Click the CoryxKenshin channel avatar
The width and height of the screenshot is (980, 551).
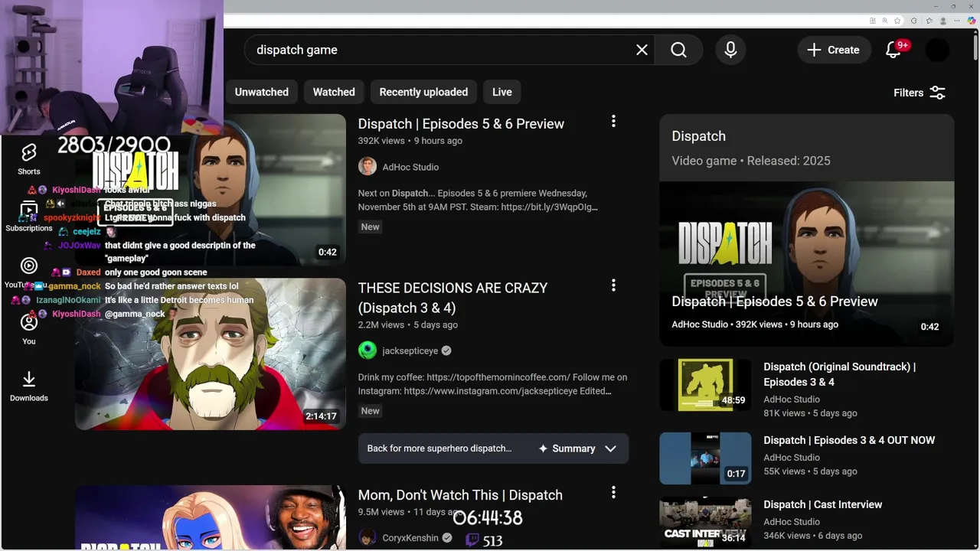pyautogui.click(x=367, y=538)
